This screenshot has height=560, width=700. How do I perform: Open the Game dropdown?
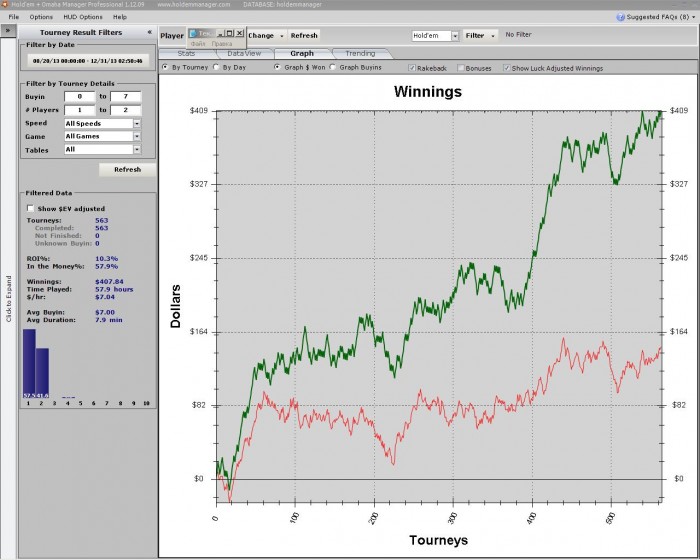pyautogui.click(x=137, y=136)
